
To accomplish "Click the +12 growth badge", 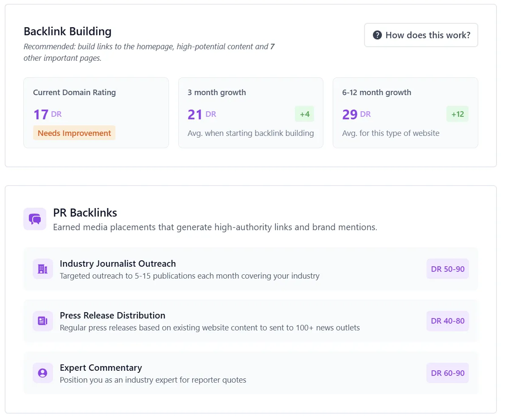I will 457,114.
